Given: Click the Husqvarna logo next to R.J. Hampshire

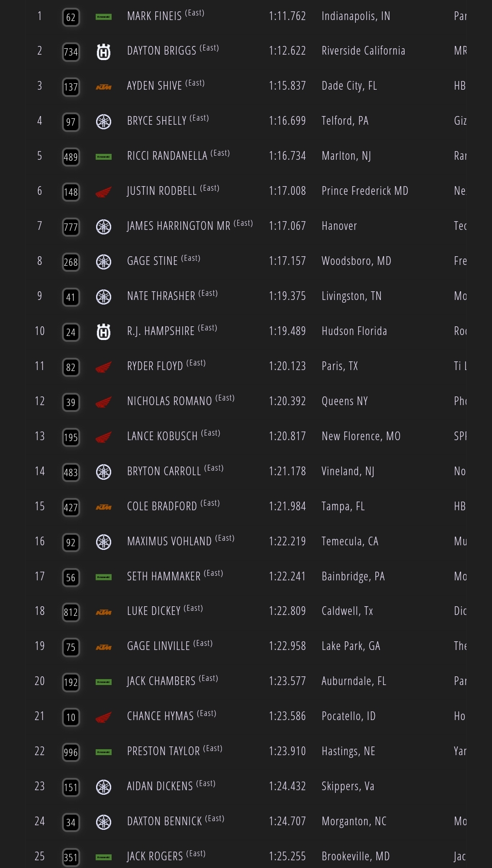Looking at the screenshot, I should click(103, 332).
